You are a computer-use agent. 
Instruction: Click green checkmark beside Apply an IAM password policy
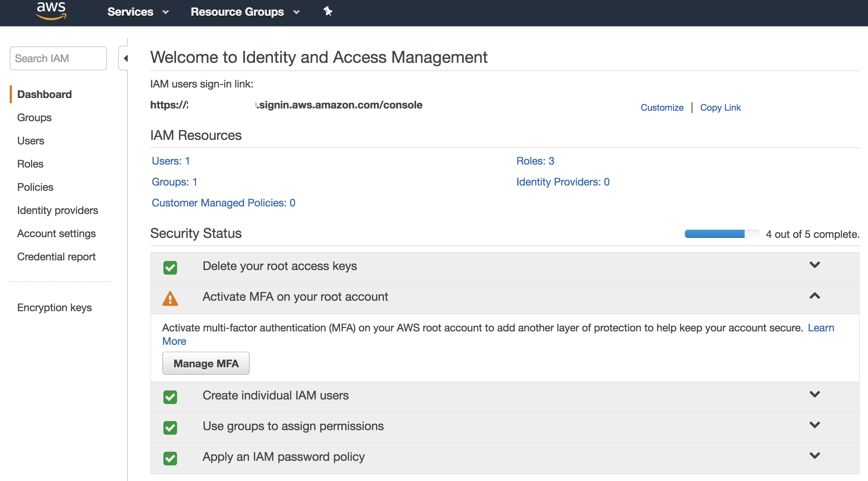point(170,458)
